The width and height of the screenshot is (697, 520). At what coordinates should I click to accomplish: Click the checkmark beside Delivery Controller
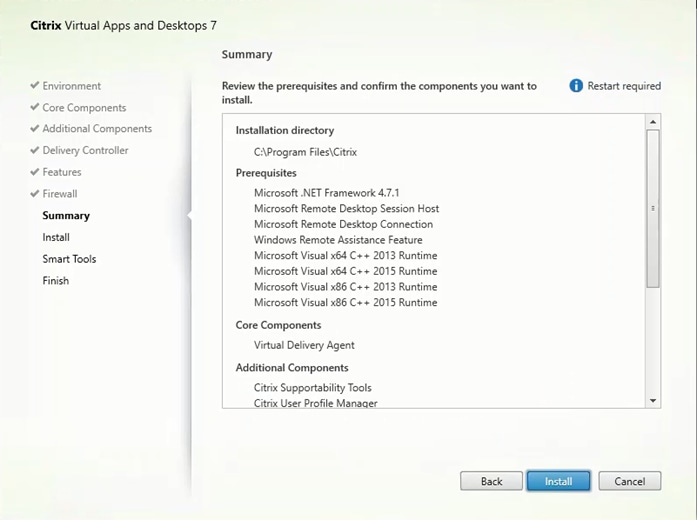click(35, 151)
